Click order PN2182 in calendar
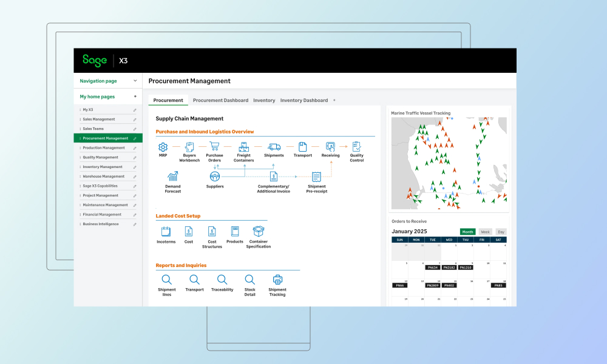Image resolution: width=607 pixels, height=364 pixels. click(449, 268)
